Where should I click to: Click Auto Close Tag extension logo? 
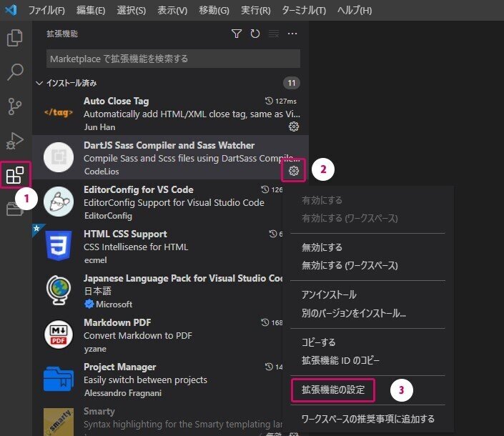pos(59,112)
